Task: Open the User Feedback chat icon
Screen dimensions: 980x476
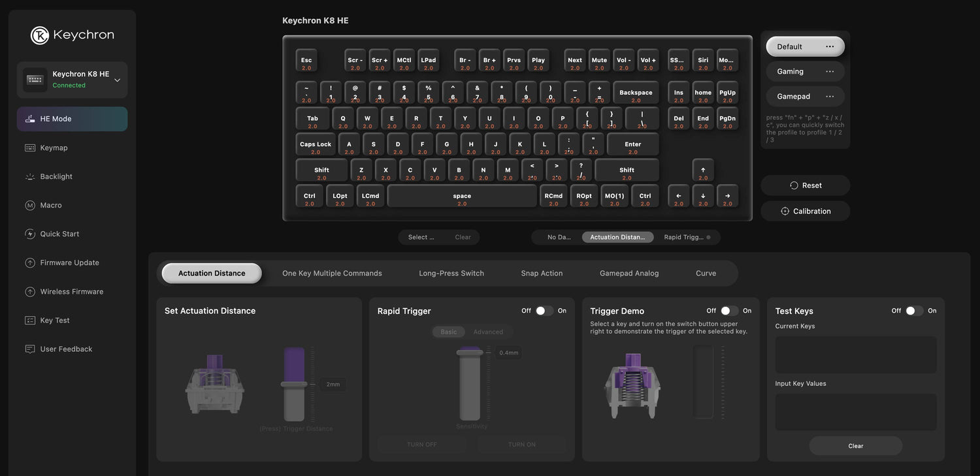Action: click(30, 349)
